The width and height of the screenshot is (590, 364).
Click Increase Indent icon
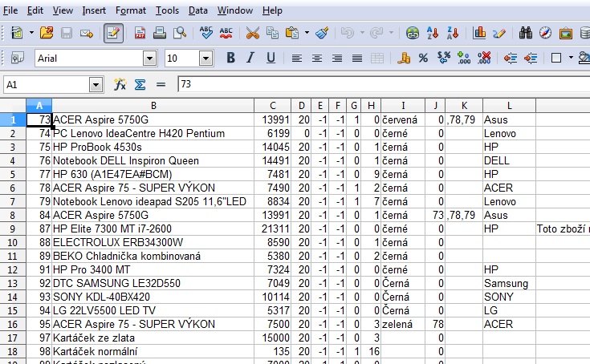[530, 59]
